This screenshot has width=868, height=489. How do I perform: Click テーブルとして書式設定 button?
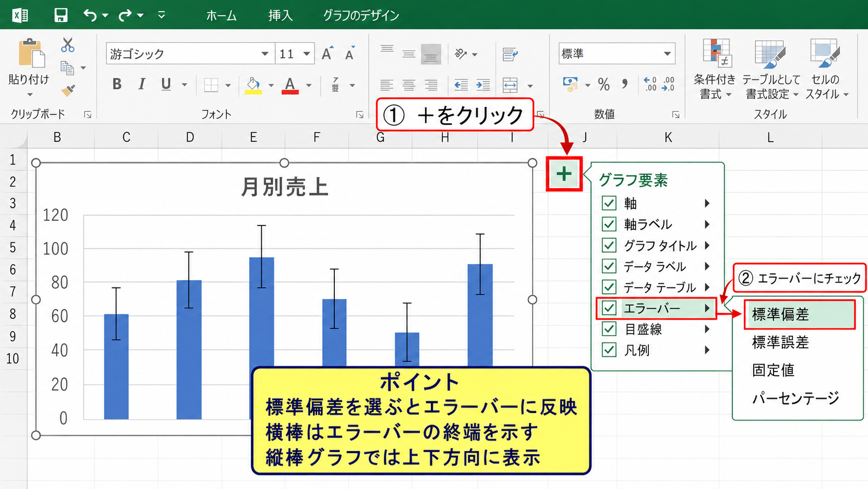[x=771, y=69]
